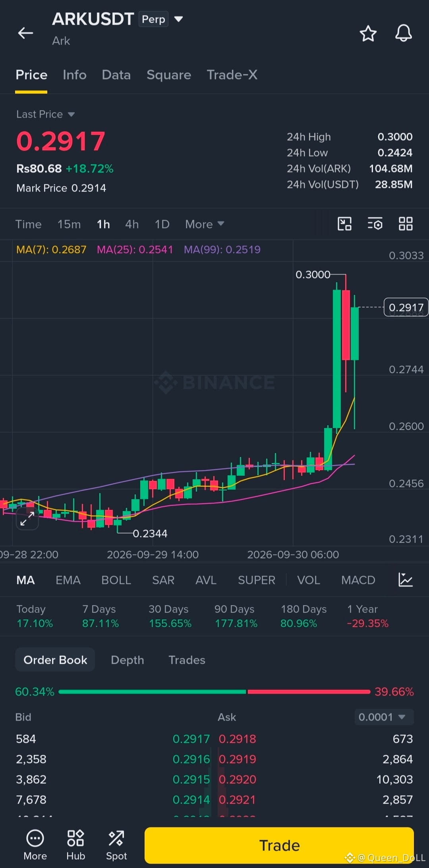The image size is (429, 868).
Task: Tap the back arrow icon
Action: coord(25,33)
